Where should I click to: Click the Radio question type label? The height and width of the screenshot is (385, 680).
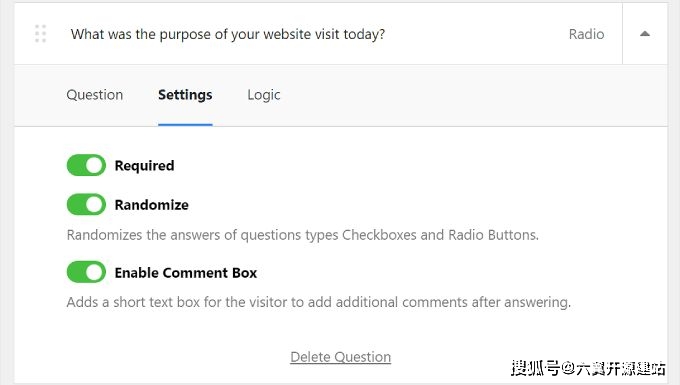(586, 34)
